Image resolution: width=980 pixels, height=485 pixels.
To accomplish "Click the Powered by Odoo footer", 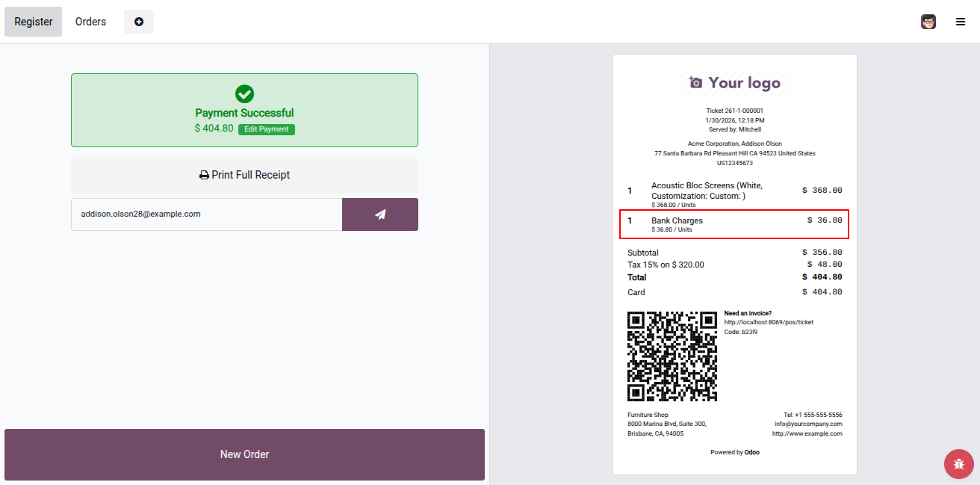I will tap(735, 452).
